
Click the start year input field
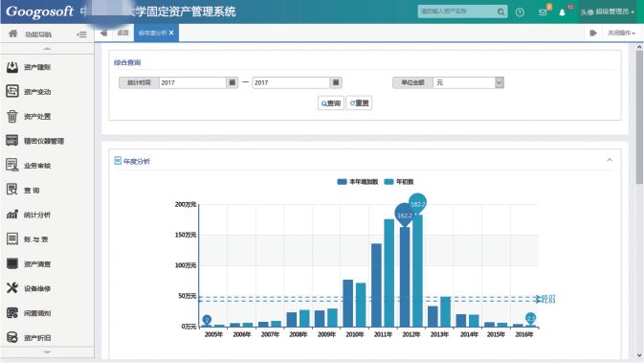point(192,82)
